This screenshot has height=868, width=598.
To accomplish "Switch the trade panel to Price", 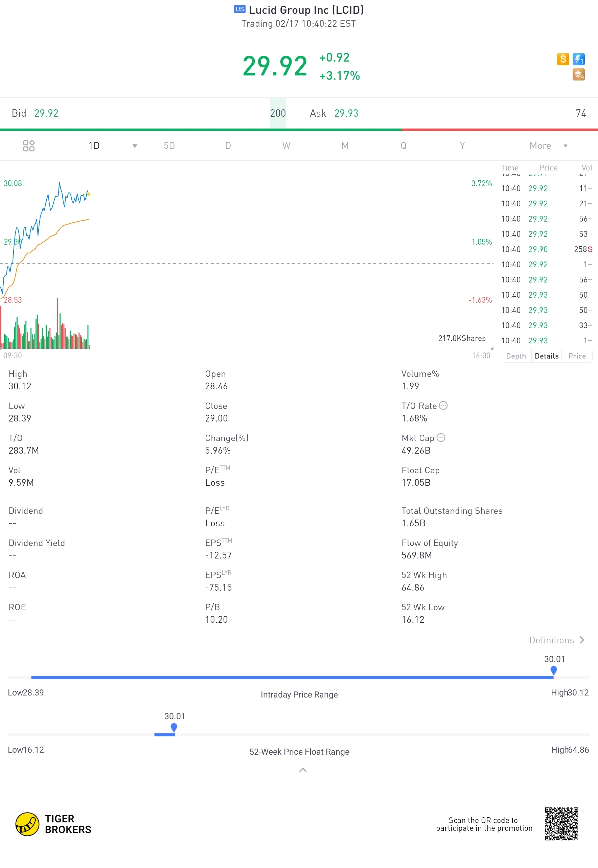I will pyautogui.click(x=577, y=356).
